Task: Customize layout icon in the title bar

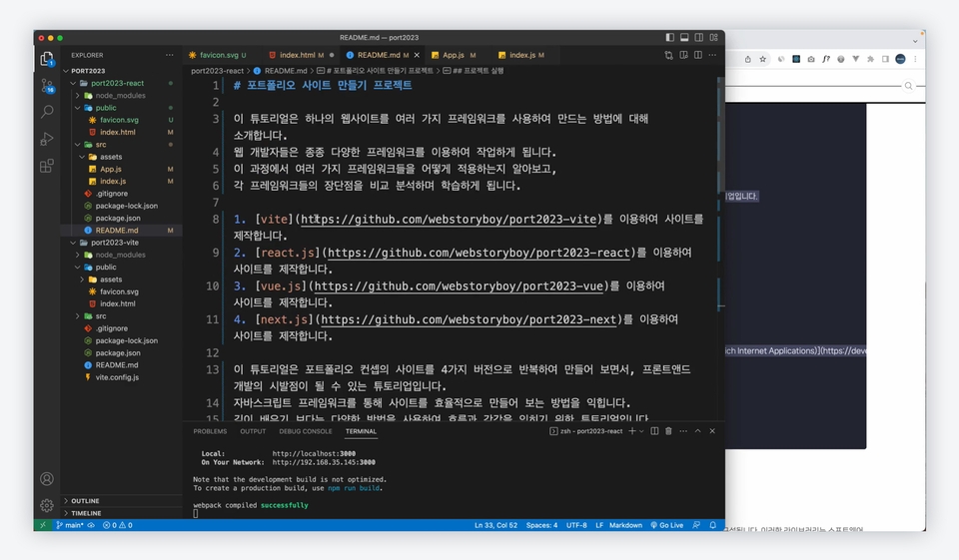Action: 713,37
